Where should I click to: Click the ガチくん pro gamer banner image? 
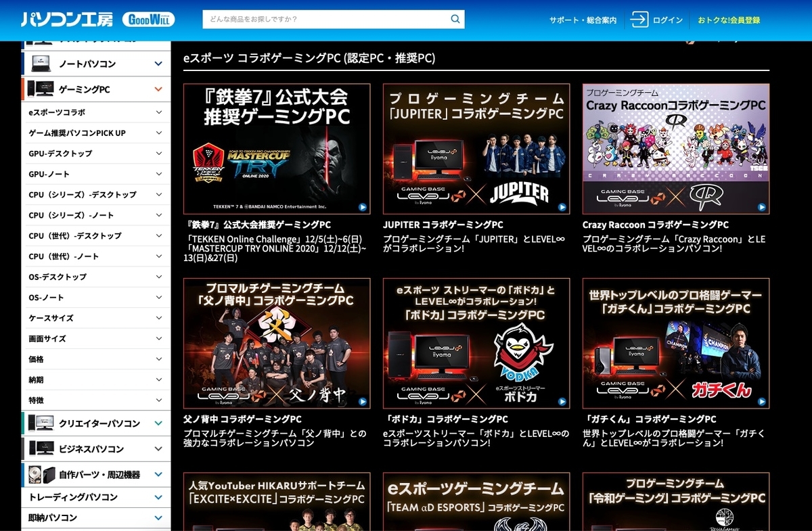click(676, 343)
